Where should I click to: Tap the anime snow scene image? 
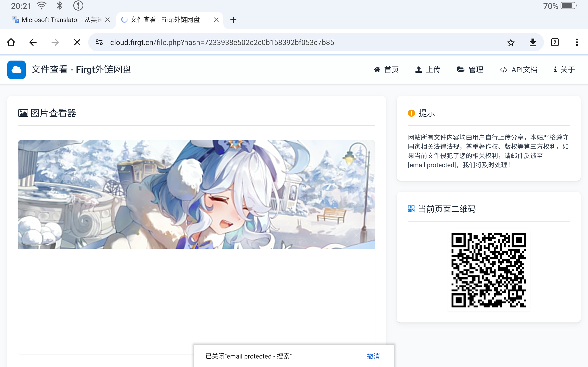coord(196,194)
